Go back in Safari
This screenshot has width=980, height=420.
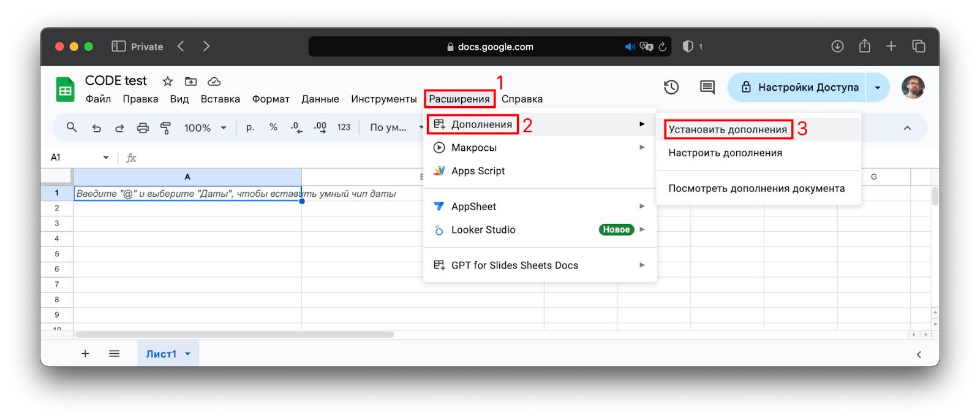point(181,47)
